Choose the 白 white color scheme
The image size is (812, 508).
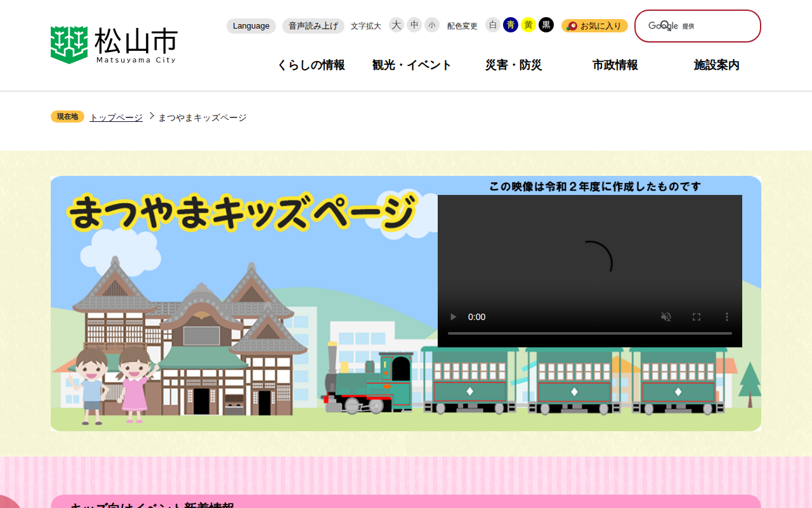[493, 25]
